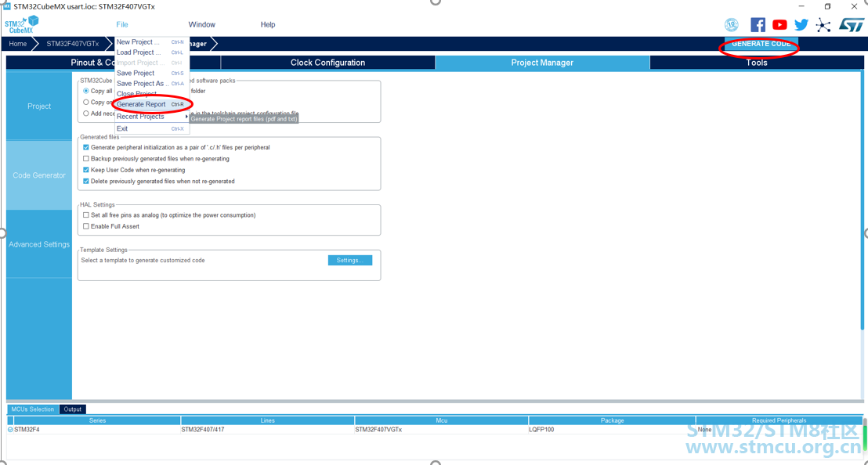Open the Facebook icon in the header
The width and height of the screenshot is (868, 465).
[758, 25]
